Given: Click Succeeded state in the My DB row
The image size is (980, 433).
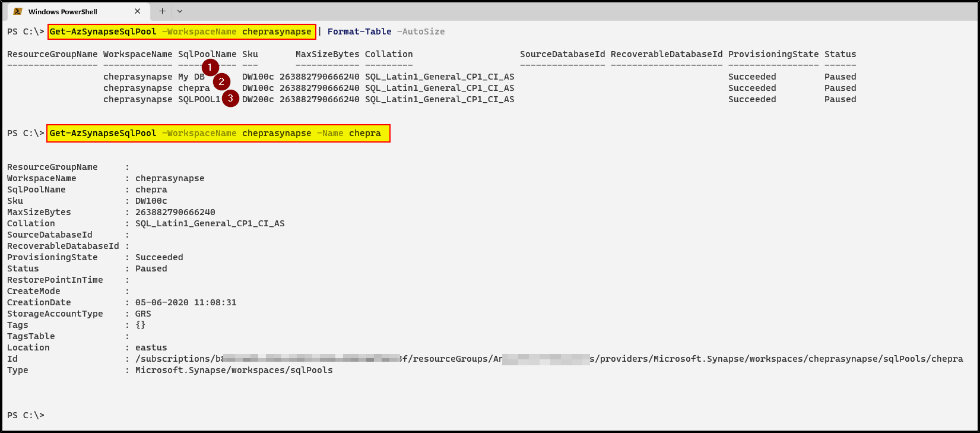Looking at the screenshot, I should click(x=752, y=77).
